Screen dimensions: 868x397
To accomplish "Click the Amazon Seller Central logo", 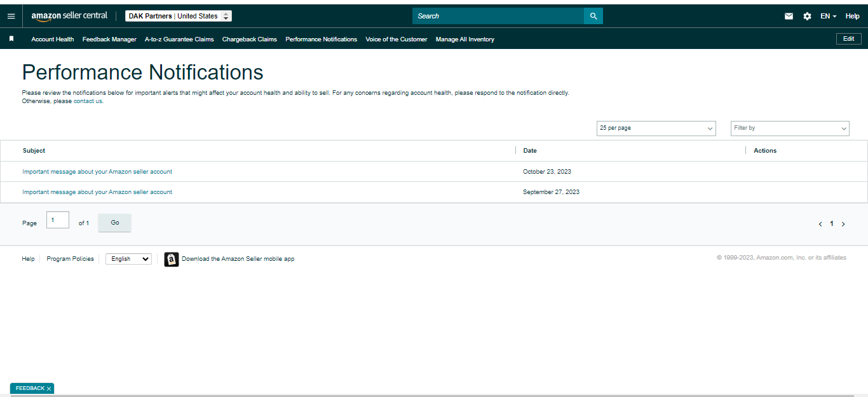I will pos(69,16).
